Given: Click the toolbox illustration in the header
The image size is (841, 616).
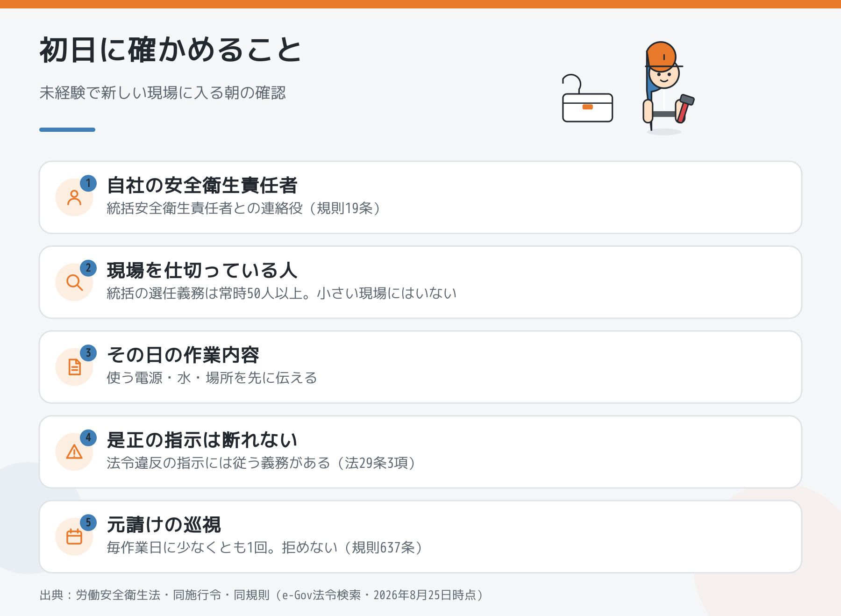Looking at the screenshot, I should [587, 99].
